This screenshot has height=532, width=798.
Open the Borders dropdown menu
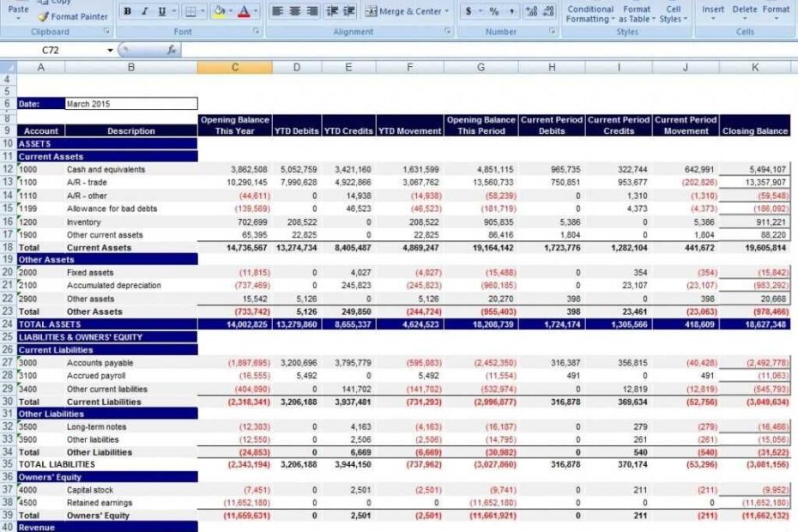pyautogui.click(x=203, y=11)
